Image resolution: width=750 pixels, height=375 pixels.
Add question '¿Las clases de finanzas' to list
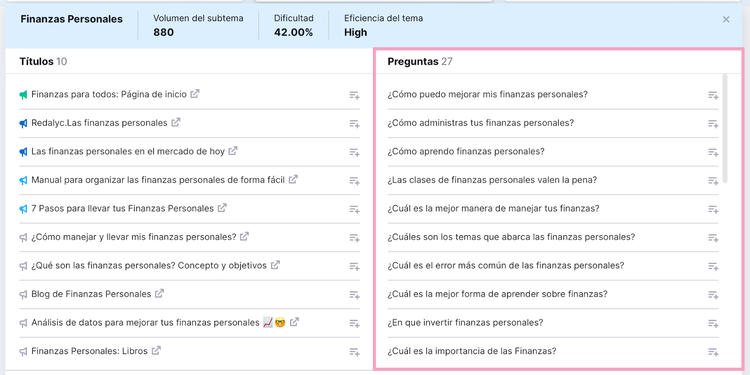[713, 181]
